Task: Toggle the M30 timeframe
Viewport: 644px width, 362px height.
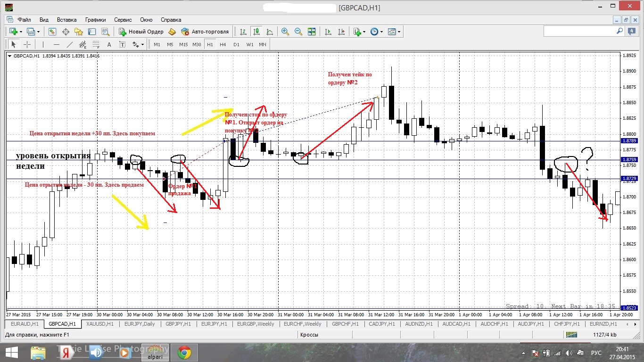Action: tap(197, 44)
